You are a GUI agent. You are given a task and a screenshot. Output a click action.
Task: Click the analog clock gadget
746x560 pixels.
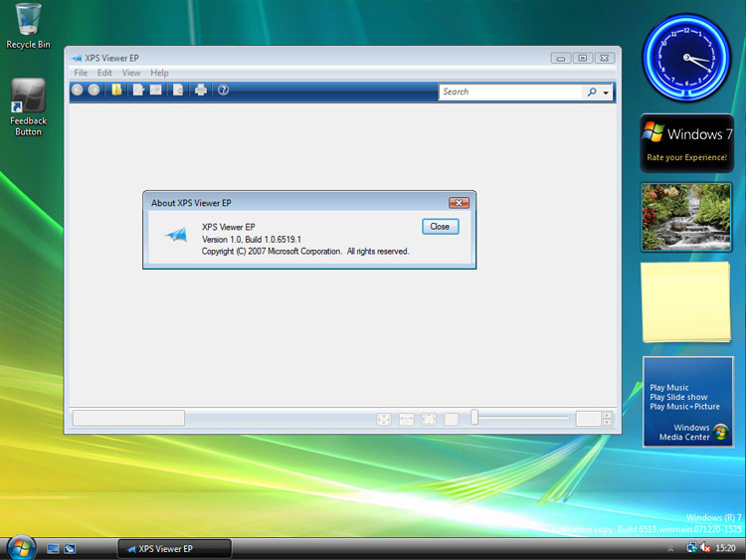685,58
